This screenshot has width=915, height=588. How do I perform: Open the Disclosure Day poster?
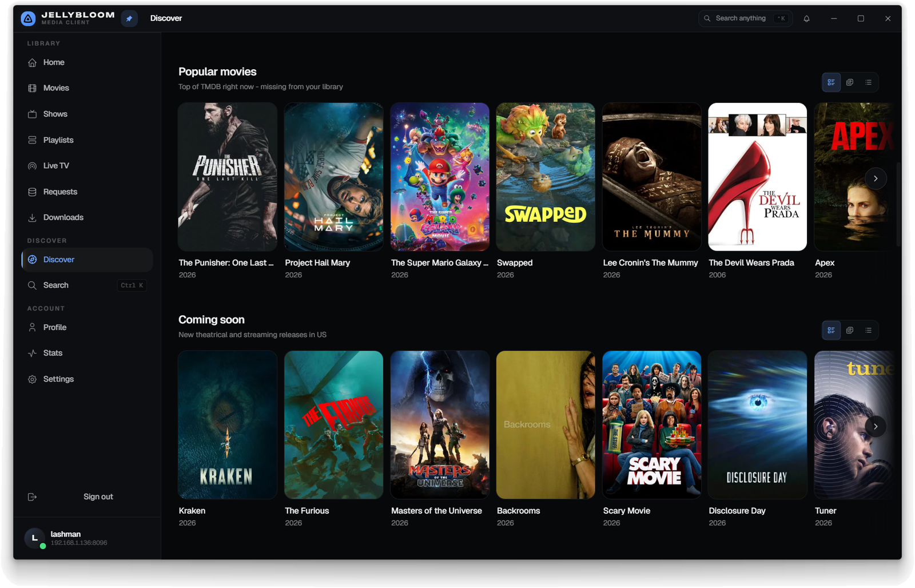[x=758, y=424]
